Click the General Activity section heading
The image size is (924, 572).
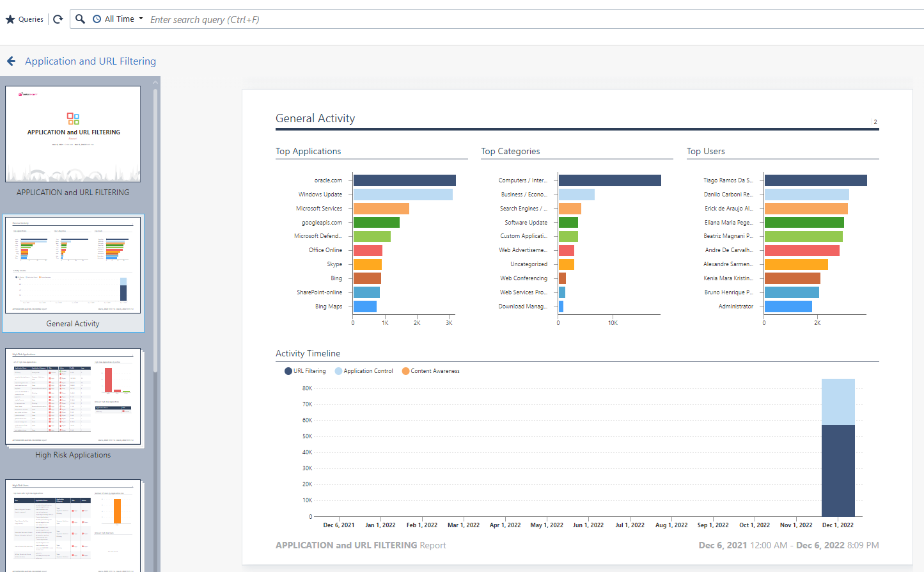pos(315,118)
